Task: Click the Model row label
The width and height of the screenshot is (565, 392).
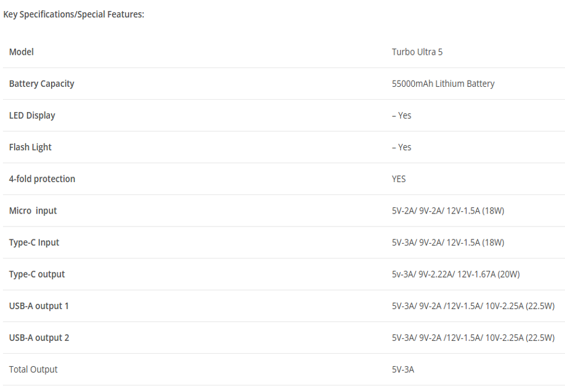Action: click(x=22, y=52)
